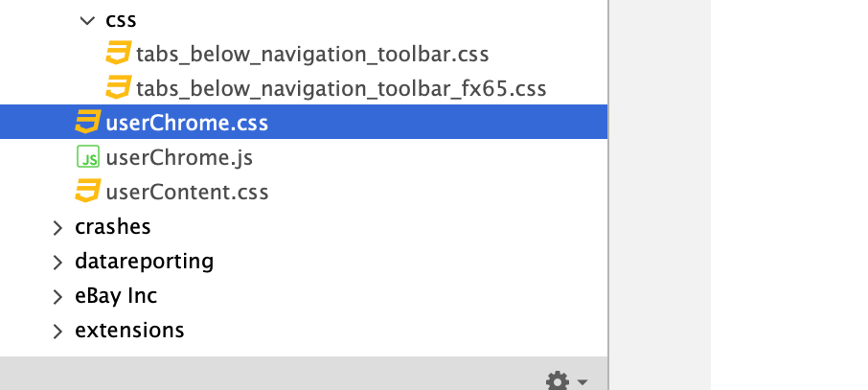Select the userContent.css file name

pyautogui.click(x=187, y=192)
